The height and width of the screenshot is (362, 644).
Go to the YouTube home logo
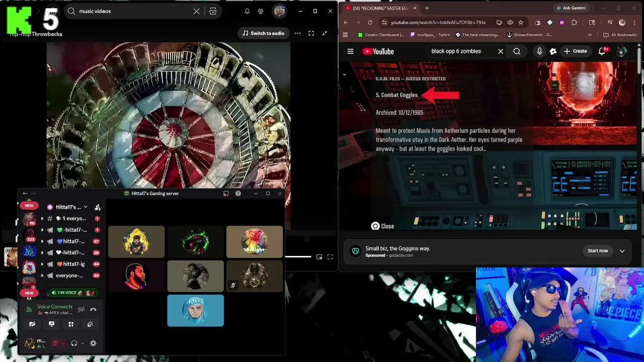[378, 51]
